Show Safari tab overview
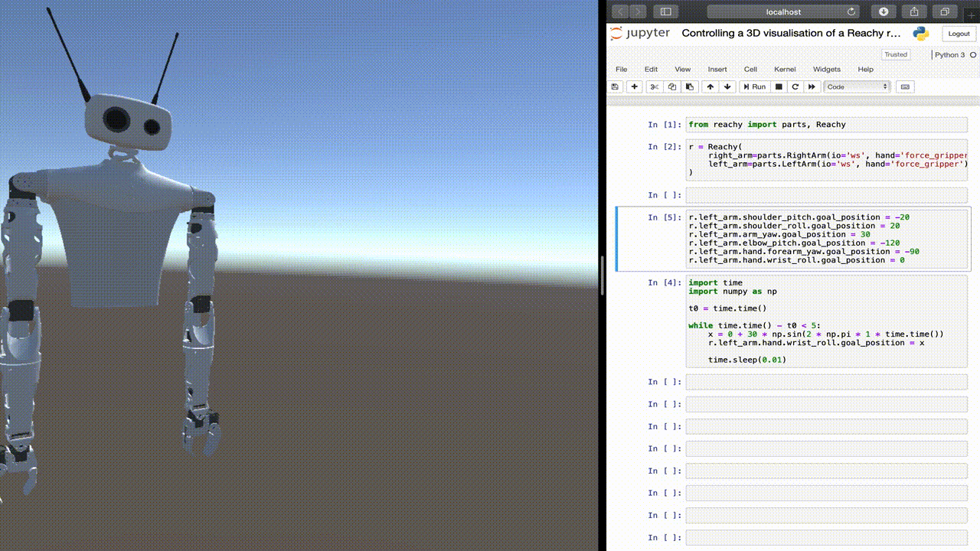980x551 pixels. (945, 11)
